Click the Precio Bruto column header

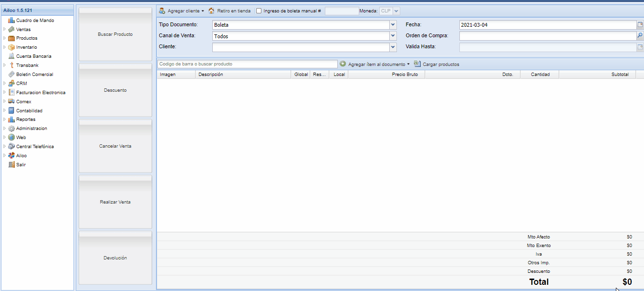point(386,74)
